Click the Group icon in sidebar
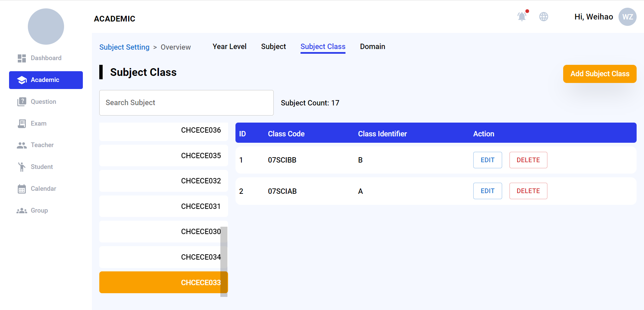Image resolution: width=644 pixels, height=310 pixels. point(22,211)
